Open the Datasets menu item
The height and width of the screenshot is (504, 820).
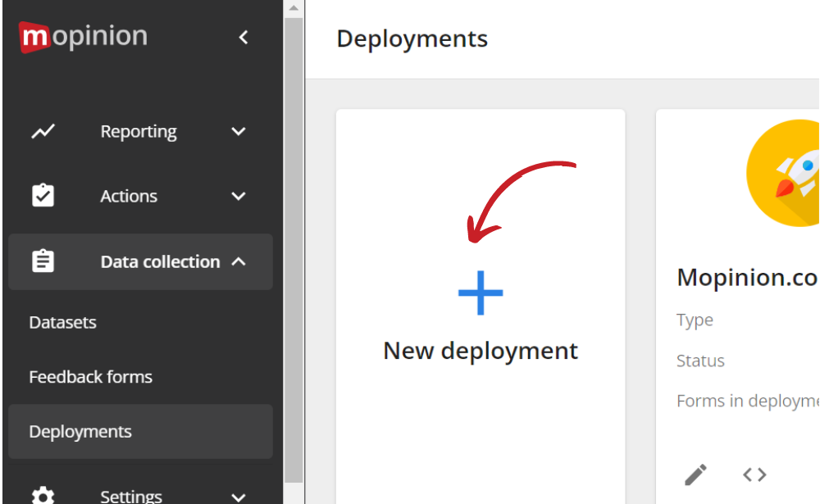(62, 322)
